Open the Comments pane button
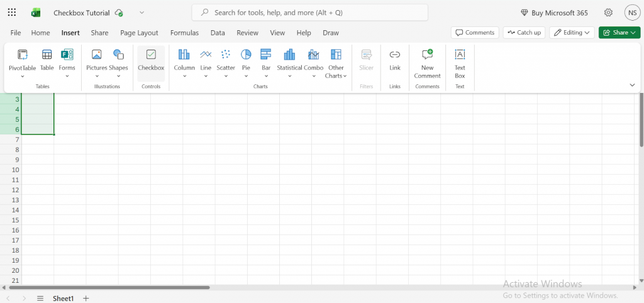 click(x=475, y=33)
